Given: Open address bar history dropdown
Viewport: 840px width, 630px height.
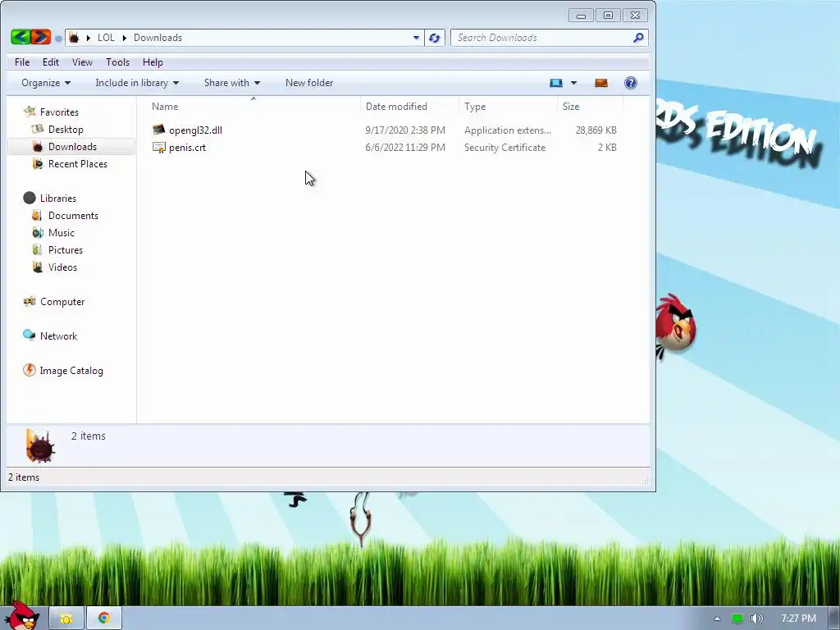Looking at the screenshot, I should (416, 38).
